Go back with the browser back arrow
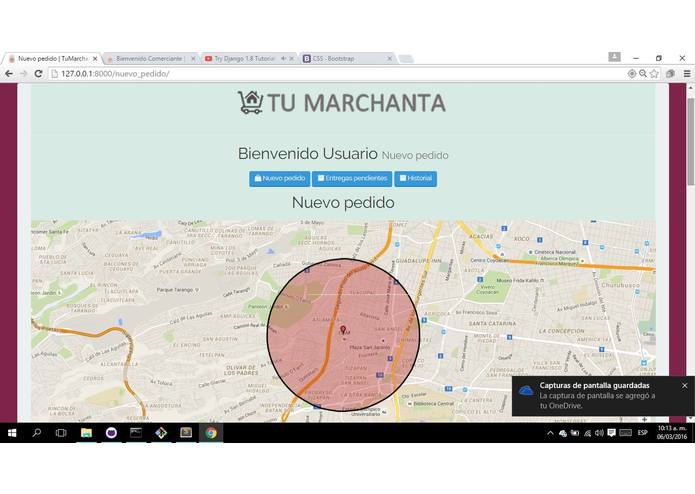Viewport: 695px width, 494px height. click(9, 74)
